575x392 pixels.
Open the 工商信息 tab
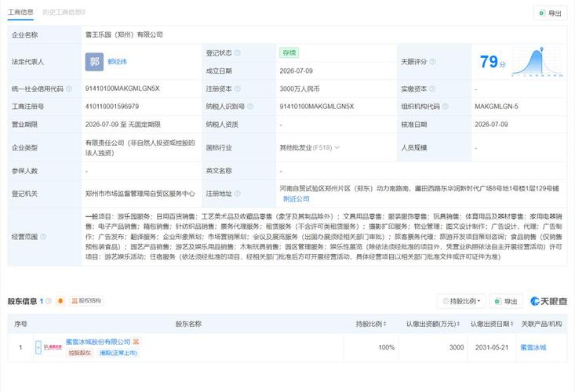tap(20, 12)
